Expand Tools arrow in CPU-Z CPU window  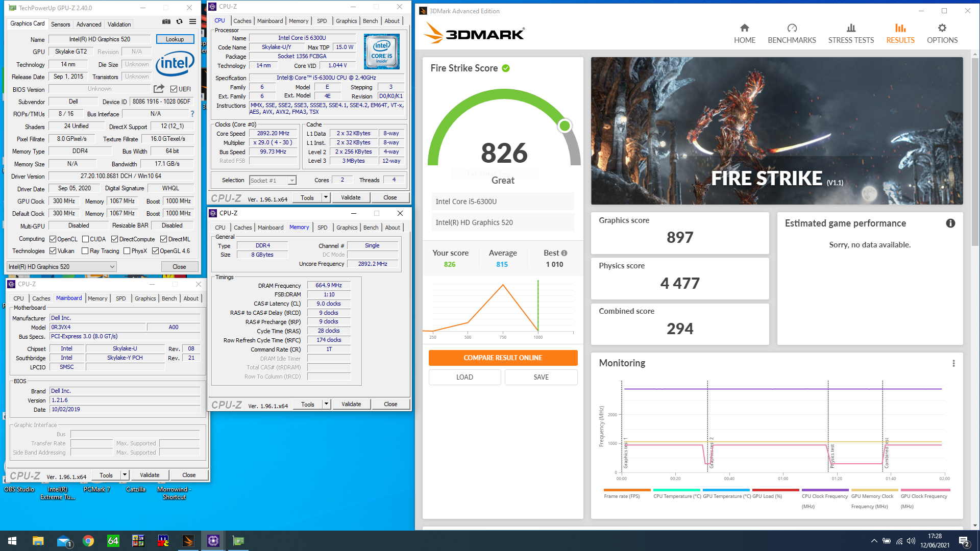(x=326, y=197)
